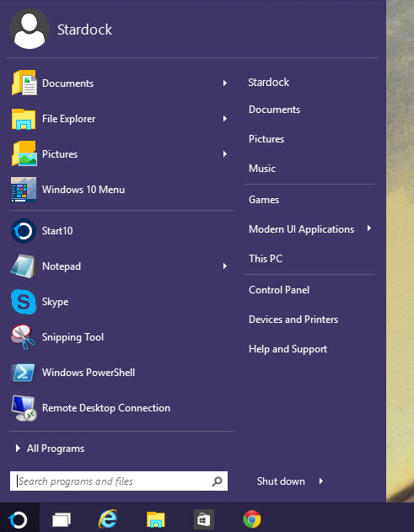Launch Google Chrome from the taskbar
Screen dimensions: 414x532
click(252, 519)
